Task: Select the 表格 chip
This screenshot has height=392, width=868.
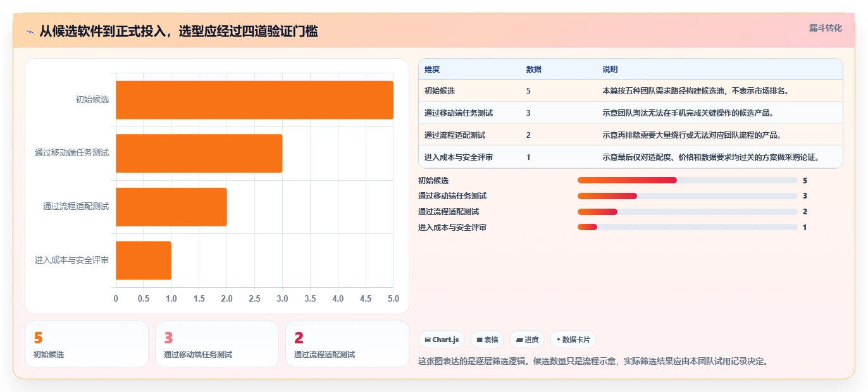Action: pos(487,340)
